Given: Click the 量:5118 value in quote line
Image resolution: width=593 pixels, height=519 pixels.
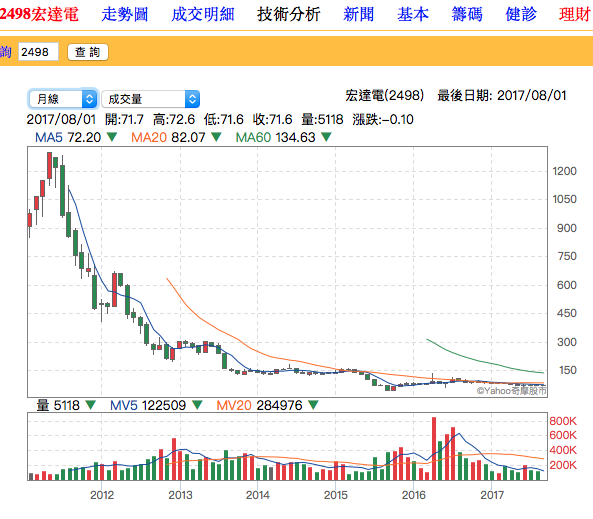Looking at the screenshot, I should (322, 120).
